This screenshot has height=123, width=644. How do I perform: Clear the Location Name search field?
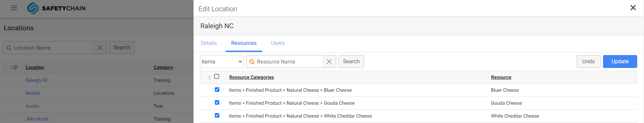(x=100, y=48)
